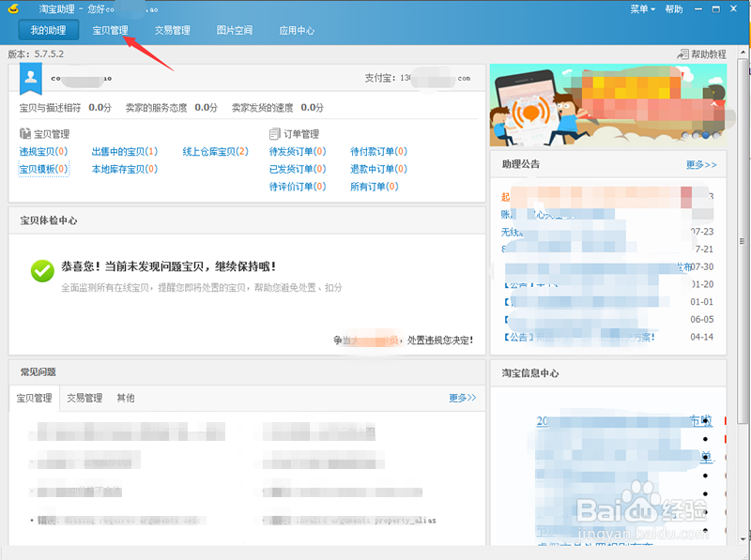The width and height of the screenshot is (751, 560).
Task: Click the 宝贝体检中心 header
Action: coord(49,220)
